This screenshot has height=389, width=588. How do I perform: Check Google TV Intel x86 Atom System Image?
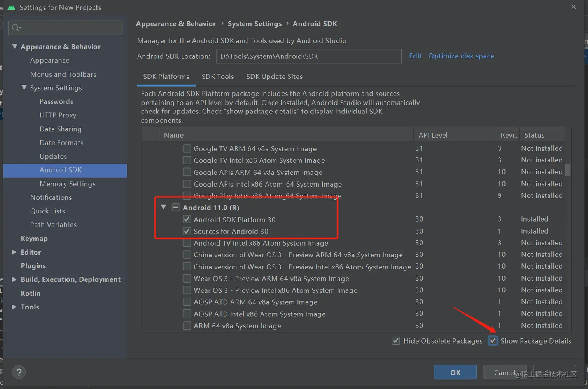coord(187,160)
